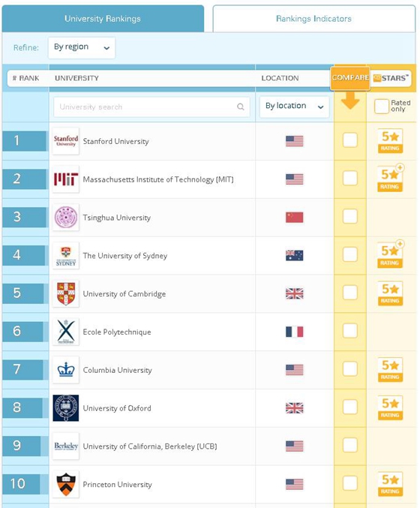Tick compare checkbox for University of Cambridge

pos(349,293)
